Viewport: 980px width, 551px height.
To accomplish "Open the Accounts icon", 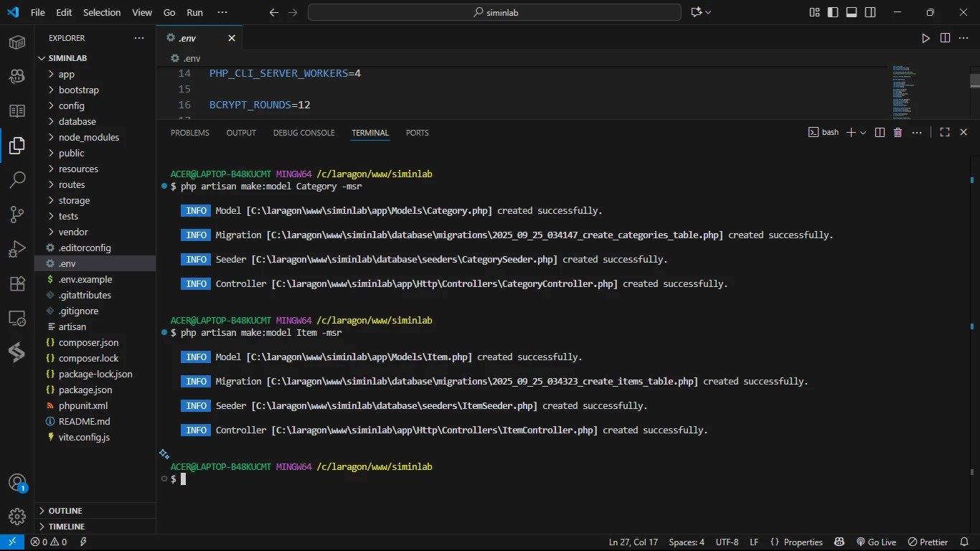I will tap(17, 482).
